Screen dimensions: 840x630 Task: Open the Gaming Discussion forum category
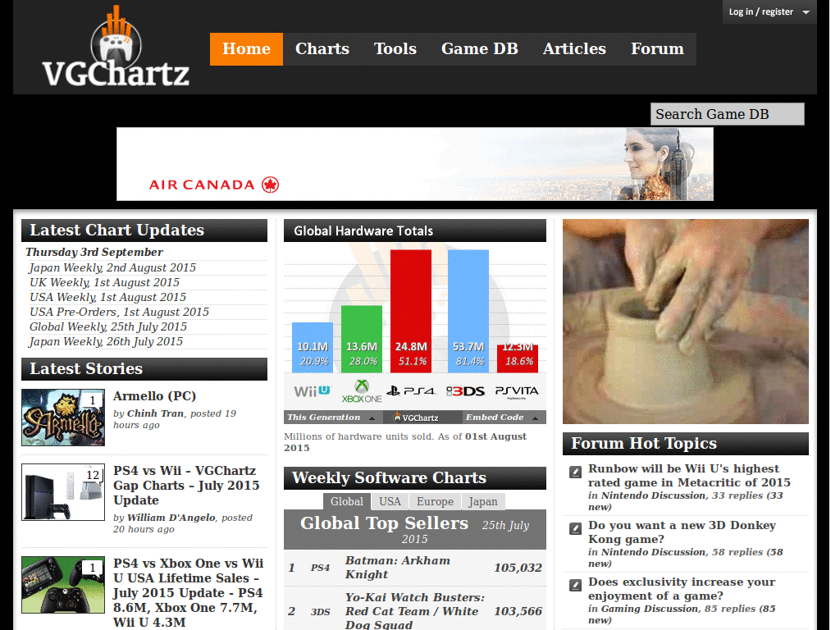(650, 609)
